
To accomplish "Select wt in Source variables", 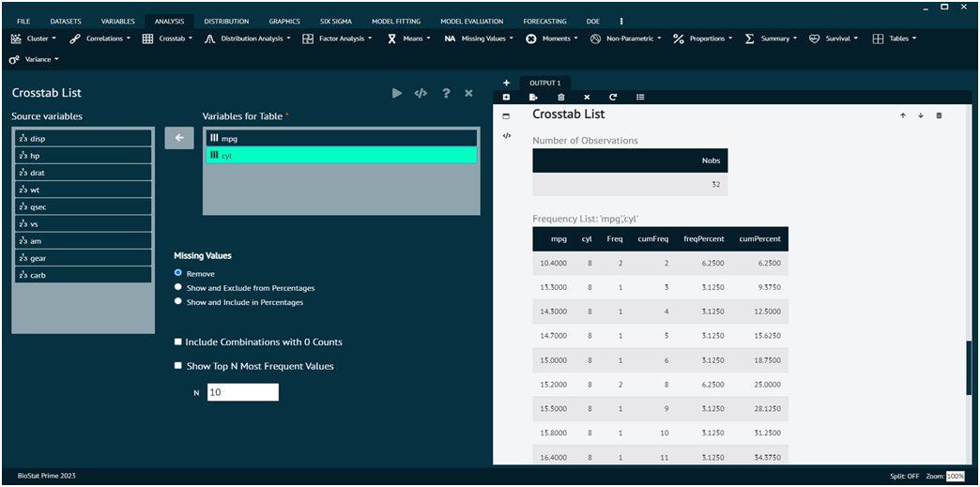I will click(x=84, y=190).
